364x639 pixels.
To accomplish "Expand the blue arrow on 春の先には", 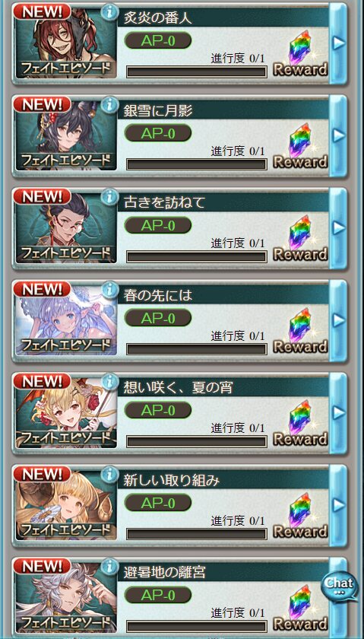I will click(x=338, y=320).
